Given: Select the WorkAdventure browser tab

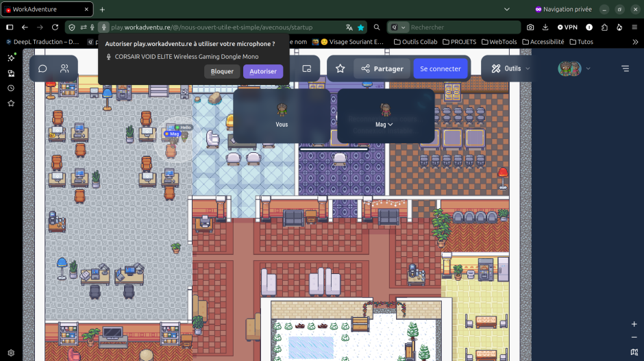Looking at the screenshot, I should pos(47,9).
